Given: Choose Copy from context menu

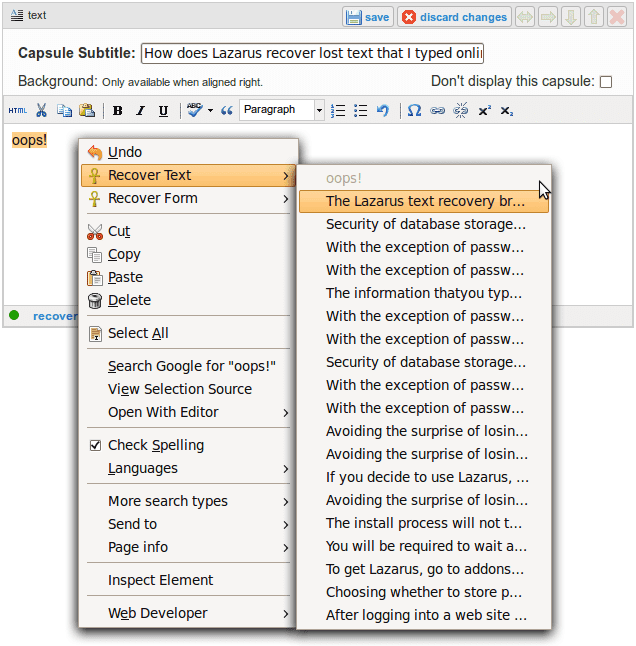Looking at the screenshot, I should 189,255.
